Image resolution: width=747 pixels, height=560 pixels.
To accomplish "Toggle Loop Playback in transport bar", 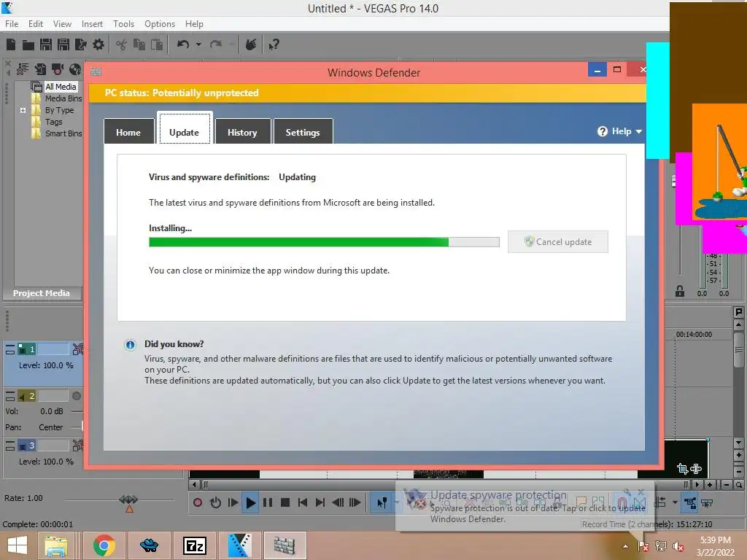I will (x=215, y=503).
